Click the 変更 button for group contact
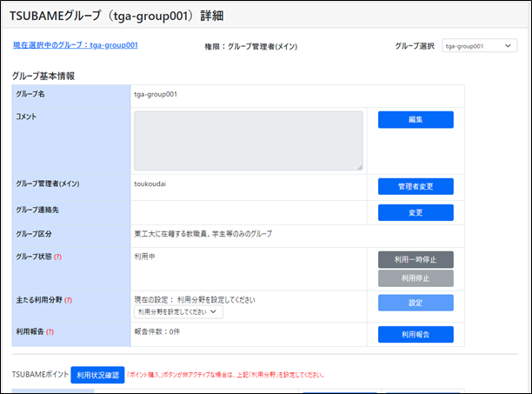The image size is (532, 394). click(416, 213)
